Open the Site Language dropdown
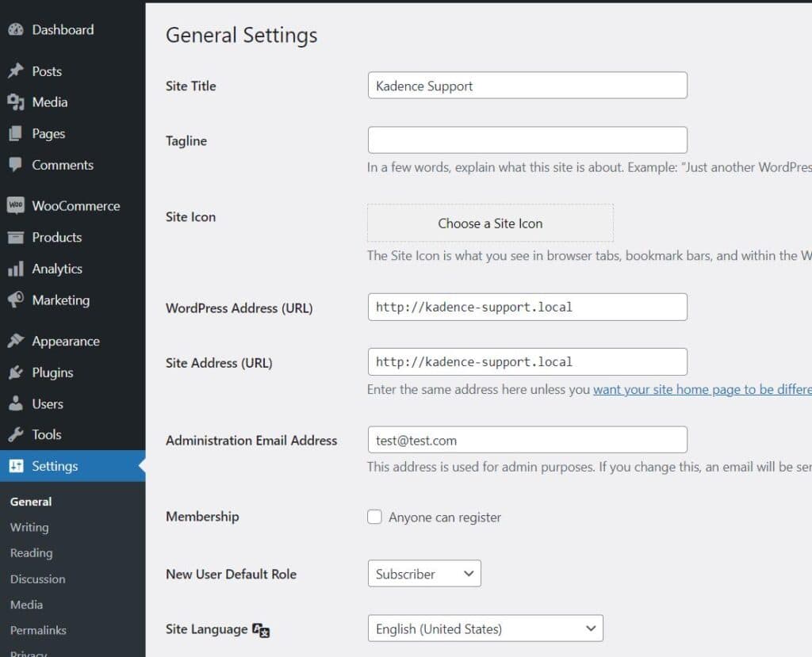Viewport: 812px width, 657px height. pos(485,628)
